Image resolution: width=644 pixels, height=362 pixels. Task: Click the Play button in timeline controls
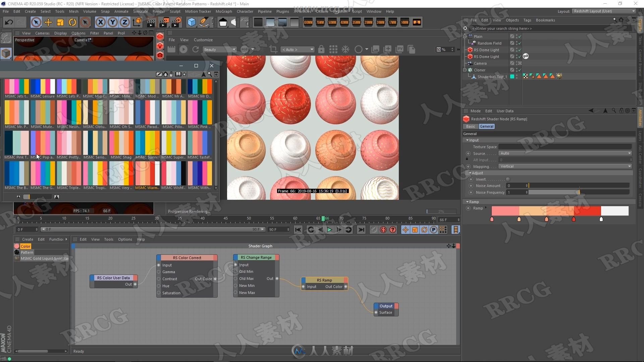pyautogui.click(x=329, y=229)
